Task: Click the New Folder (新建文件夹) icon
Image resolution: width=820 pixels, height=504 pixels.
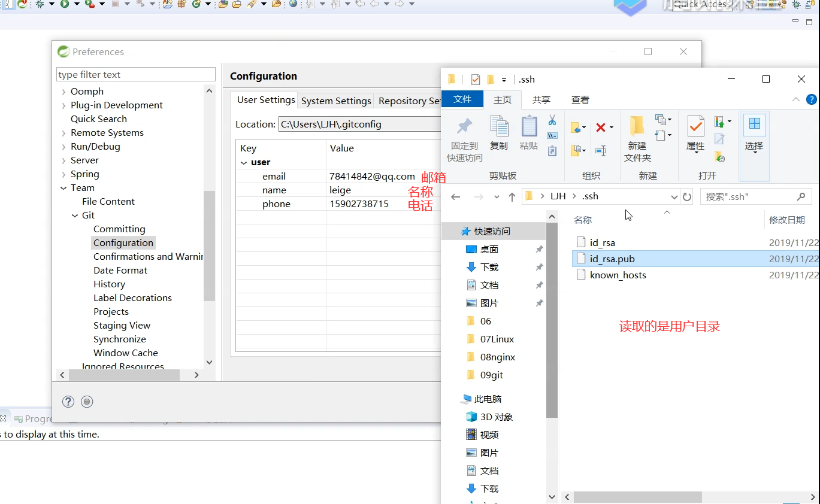Action: [637, 126]
